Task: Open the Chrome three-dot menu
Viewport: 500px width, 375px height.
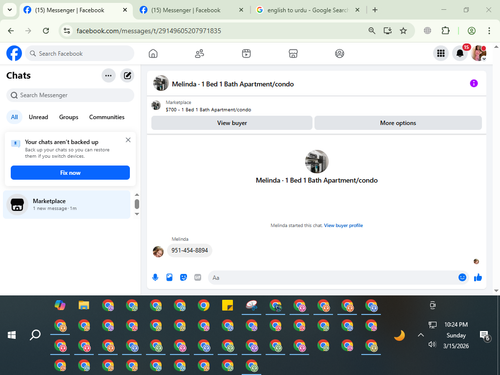Action: 489,31
